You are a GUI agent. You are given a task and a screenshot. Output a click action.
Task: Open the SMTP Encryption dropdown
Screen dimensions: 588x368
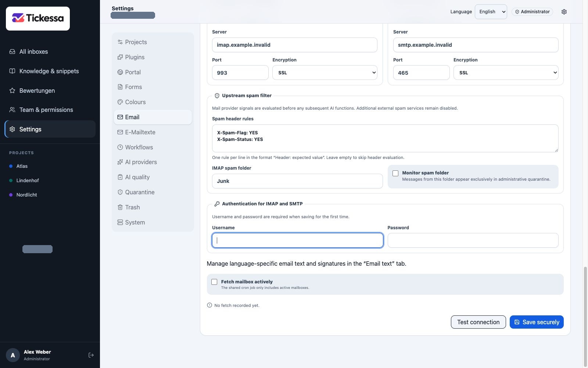pos(506,72)
